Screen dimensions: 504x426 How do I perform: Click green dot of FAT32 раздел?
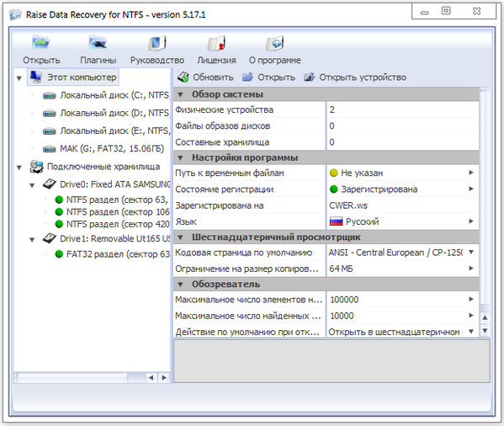pos(59,254)
